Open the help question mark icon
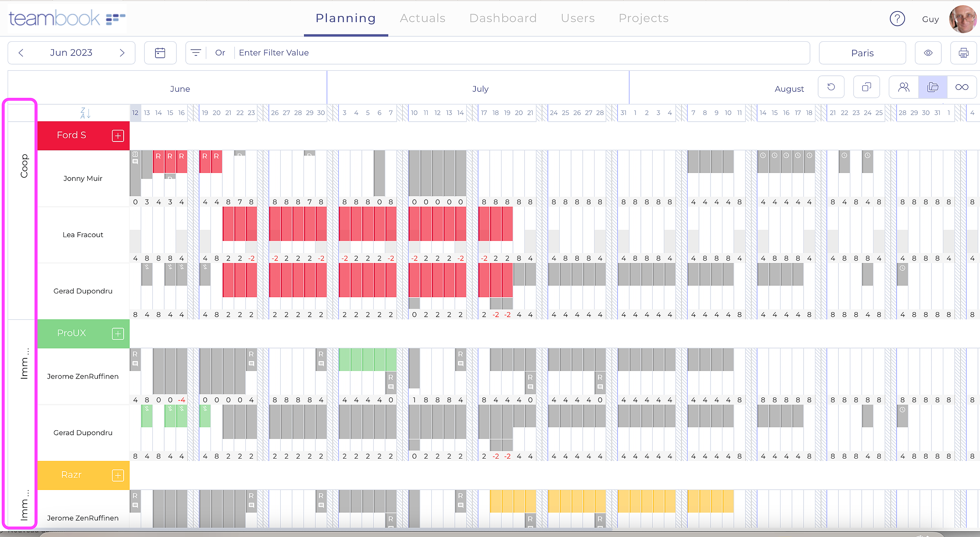The image size is (980, 537). point(897,18)
